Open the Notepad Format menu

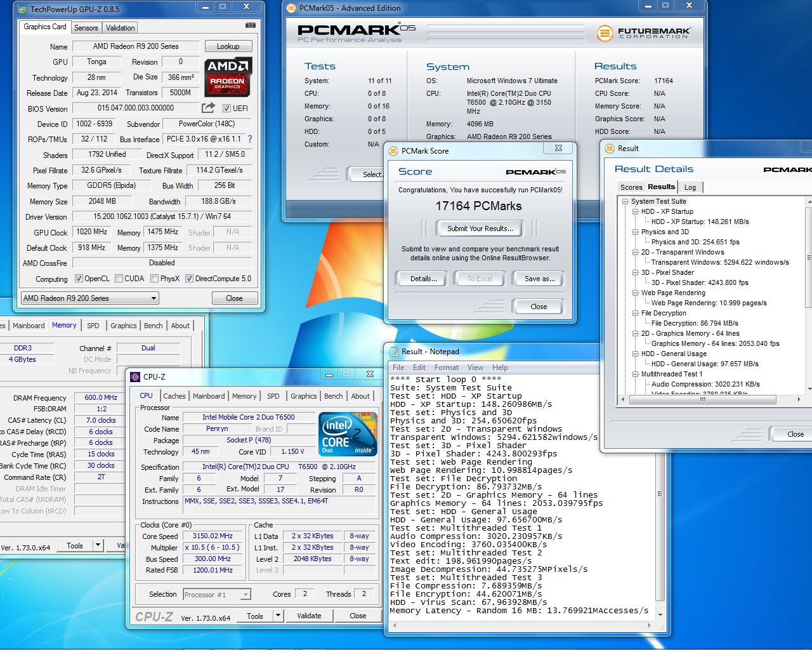pos(447,368)
